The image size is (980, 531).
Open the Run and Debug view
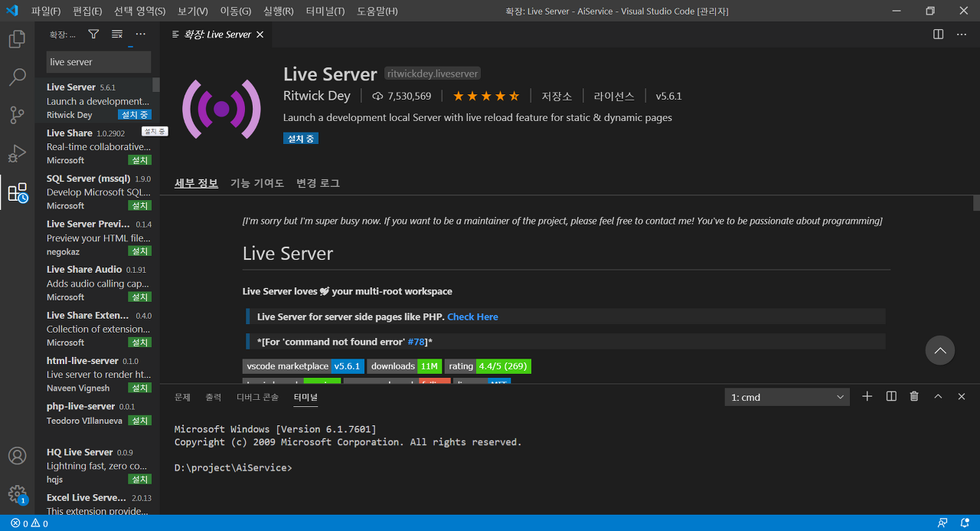pyautogui.click(x=17, y=154)
